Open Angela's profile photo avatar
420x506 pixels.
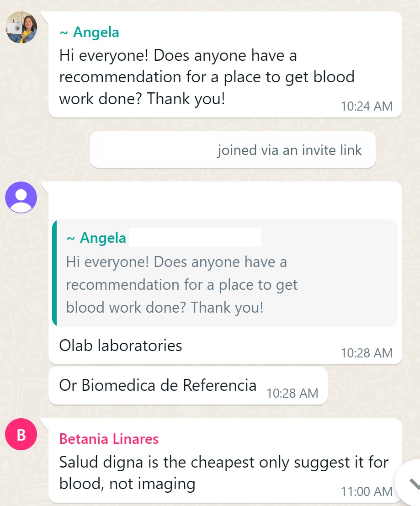click(21, 27)
